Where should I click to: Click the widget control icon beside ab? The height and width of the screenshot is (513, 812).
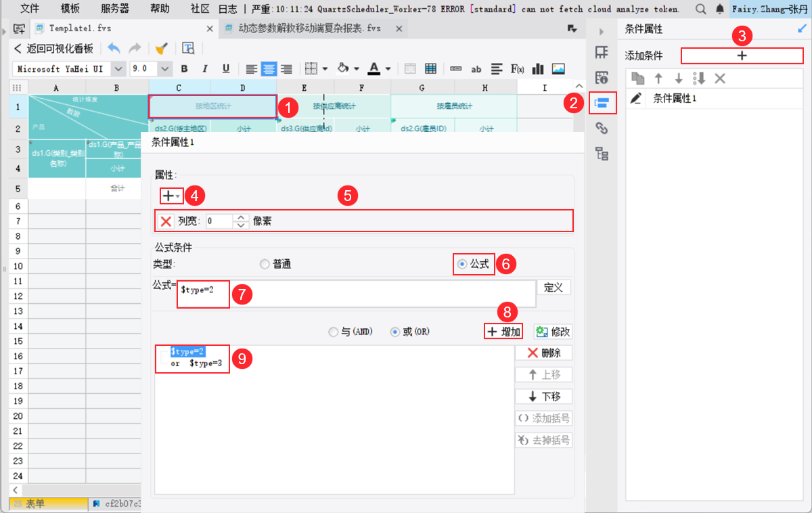(456, 69)
